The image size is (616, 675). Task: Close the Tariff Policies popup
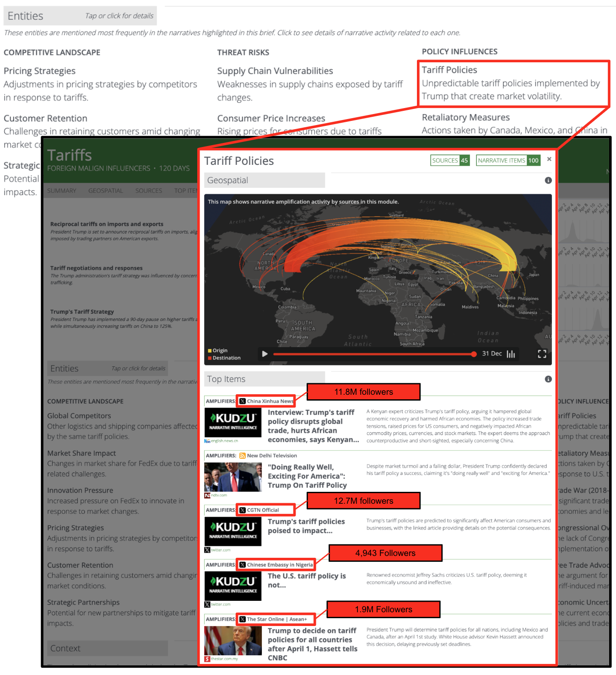[x=549, y=159]
